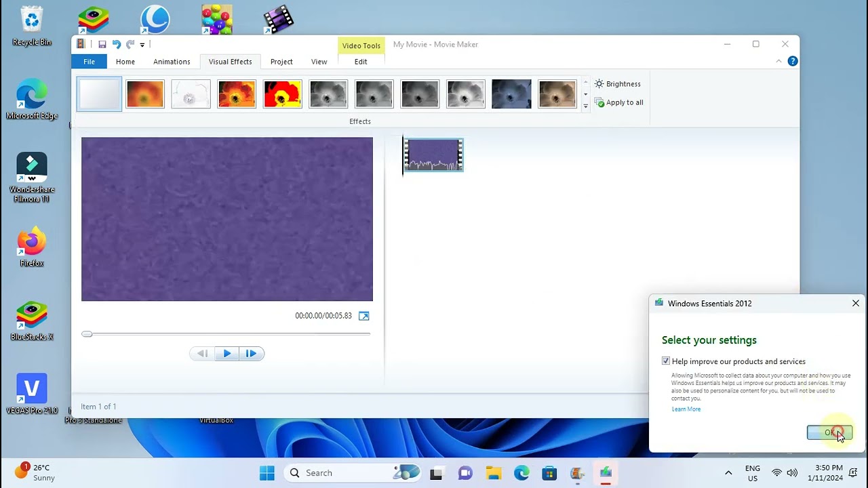This screenshot has height=488, width=868.
Task: Step to the previous frame
Action: point(202,353)
